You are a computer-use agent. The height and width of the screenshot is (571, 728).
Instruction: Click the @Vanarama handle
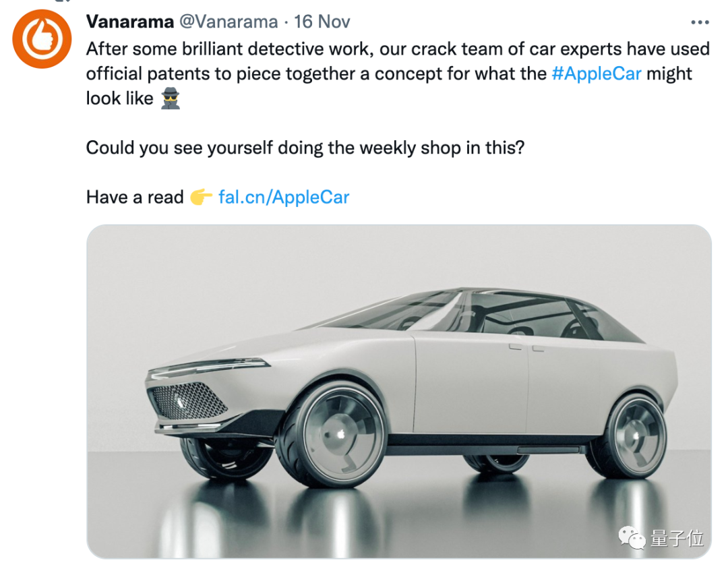(x=228, y=22)
